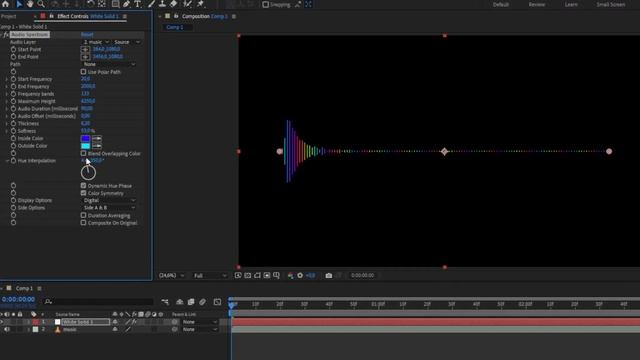Switch to Review workspace

[536, 4]
